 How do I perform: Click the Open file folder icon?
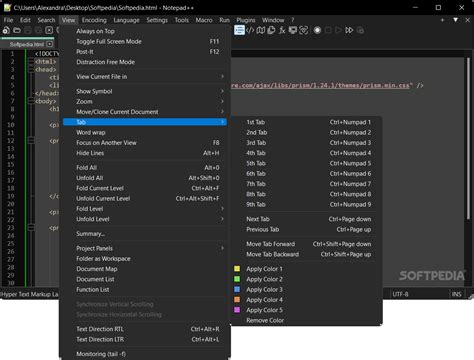(x=17, y=30)
